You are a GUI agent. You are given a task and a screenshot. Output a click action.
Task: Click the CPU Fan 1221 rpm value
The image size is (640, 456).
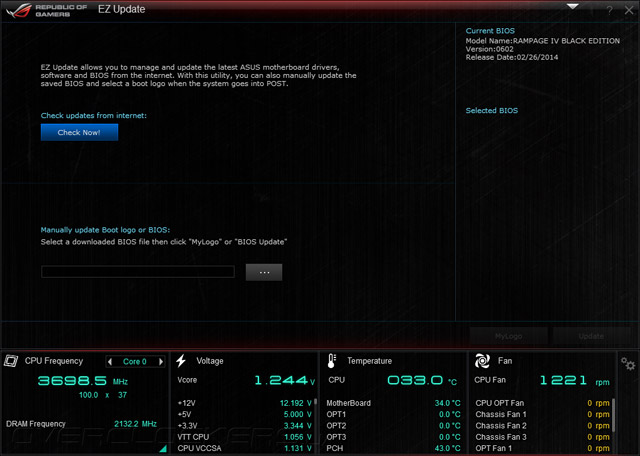coord(574,380)
